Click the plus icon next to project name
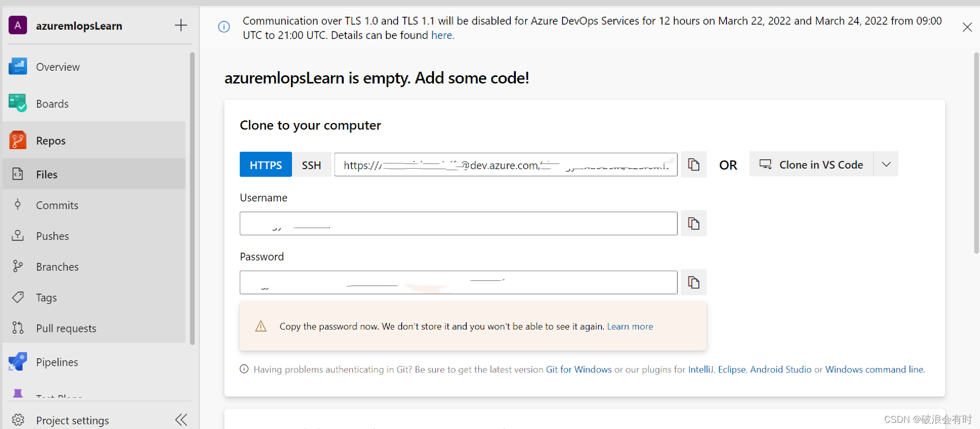 coord(181,25)
